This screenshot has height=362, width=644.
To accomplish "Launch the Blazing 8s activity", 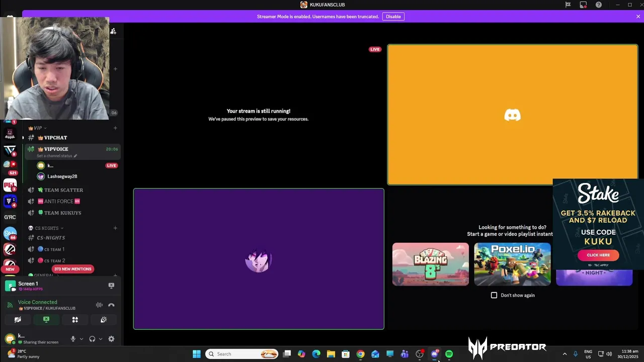I will [x=431, y=264].
